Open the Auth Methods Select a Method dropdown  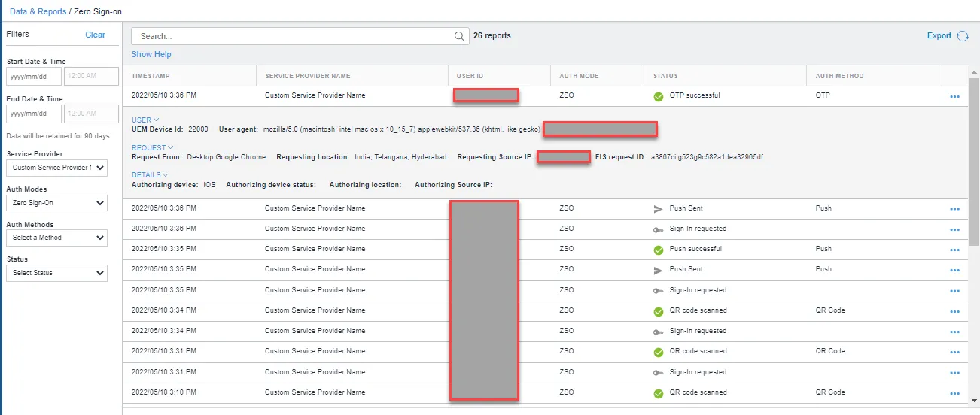tap(56, 238)
